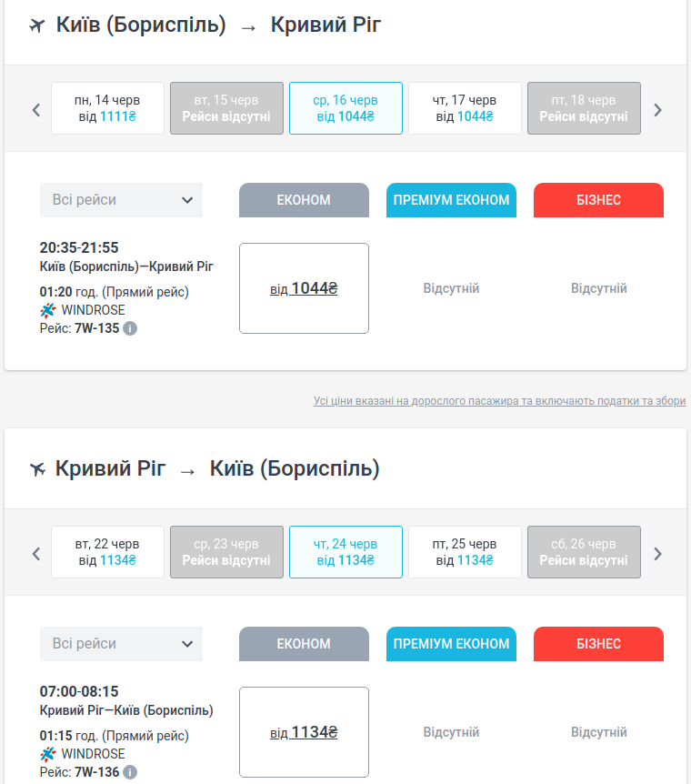Screen dimensions: 691x784
Task: Click info icon next to flight 7W-135
Action: (130, 327)
